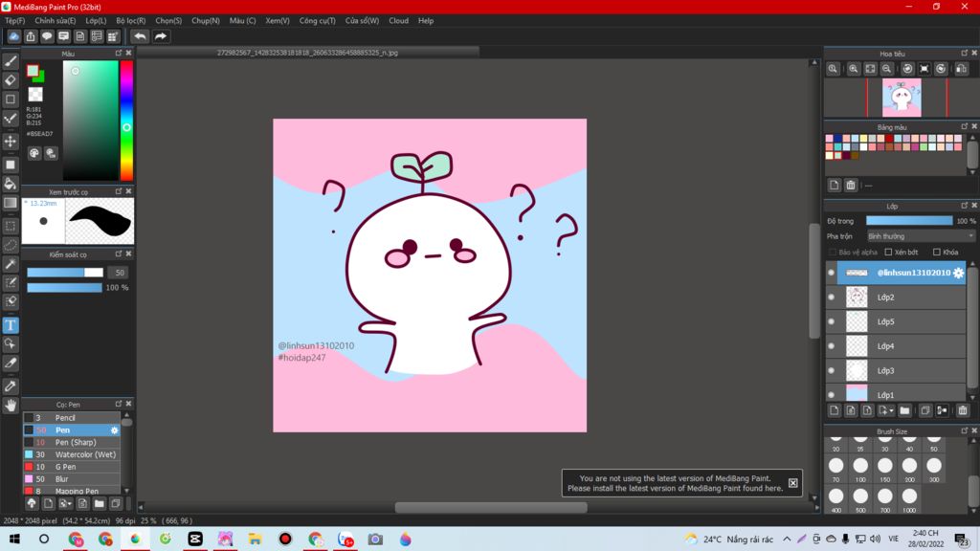Hide the Lớp5 layer

pos(832,321)
